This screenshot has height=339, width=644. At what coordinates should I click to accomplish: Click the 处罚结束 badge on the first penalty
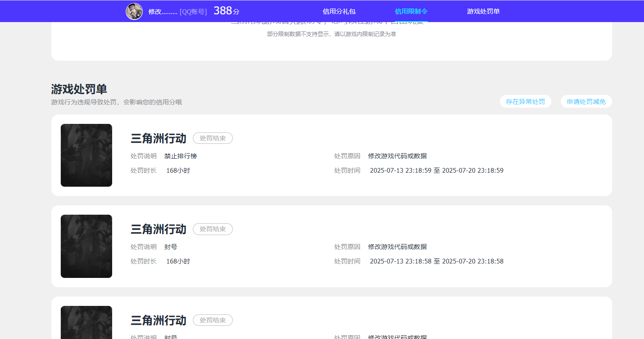pyautogui.click(x=212, y=138)
